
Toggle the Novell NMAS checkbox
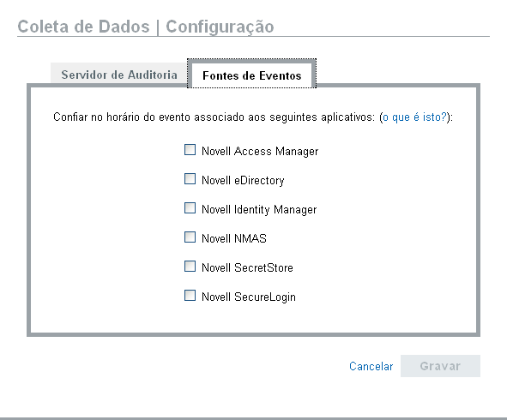pos(190,237)
